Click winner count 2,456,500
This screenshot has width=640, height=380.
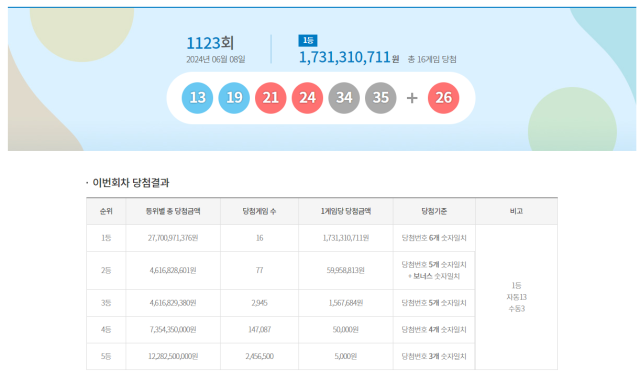[x=260, y=356]
